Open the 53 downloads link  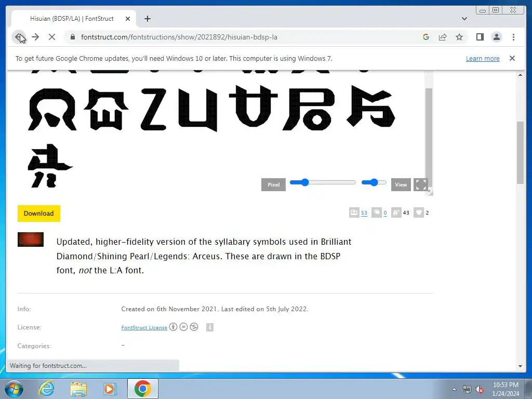click(x=364, y=213)
